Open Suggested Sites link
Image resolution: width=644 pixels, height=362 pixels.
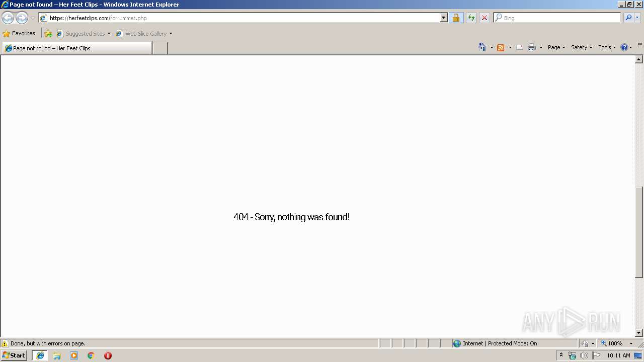pyautogui.click(x=84, y=34)
